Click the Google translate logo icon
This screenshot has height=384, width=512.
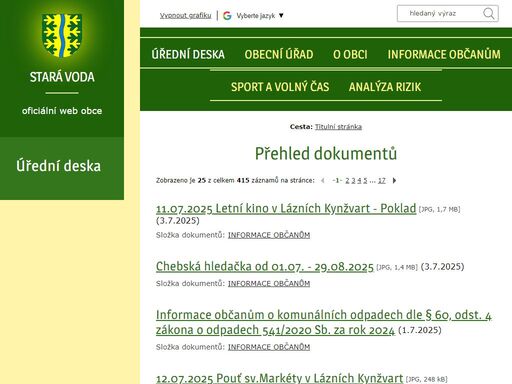tap(227, 15)
